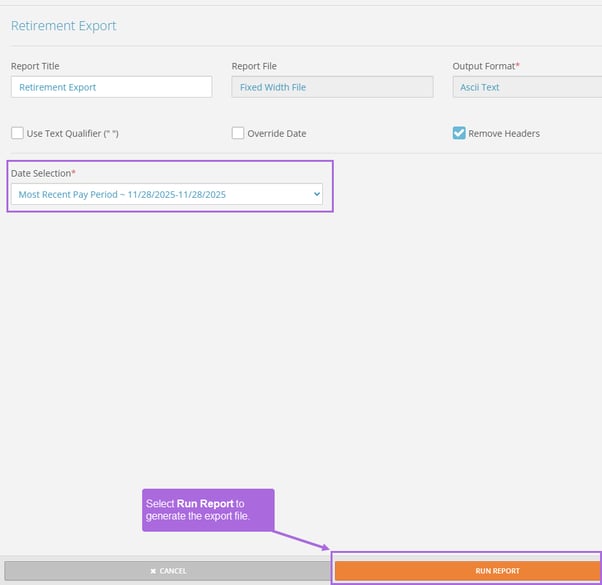
Task: Click into the Report Title input field
Action: coord(111,87)
